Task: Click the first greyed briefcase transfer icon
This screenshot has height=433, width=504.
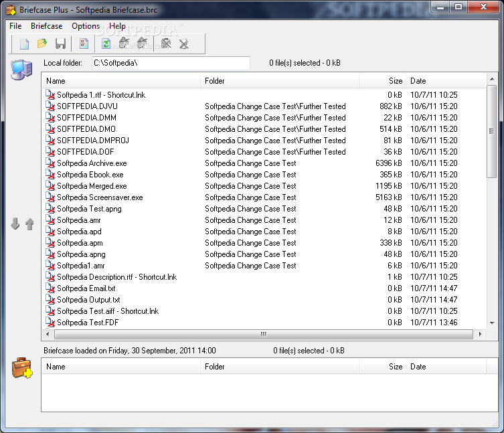Action: [x=124, y=43]
